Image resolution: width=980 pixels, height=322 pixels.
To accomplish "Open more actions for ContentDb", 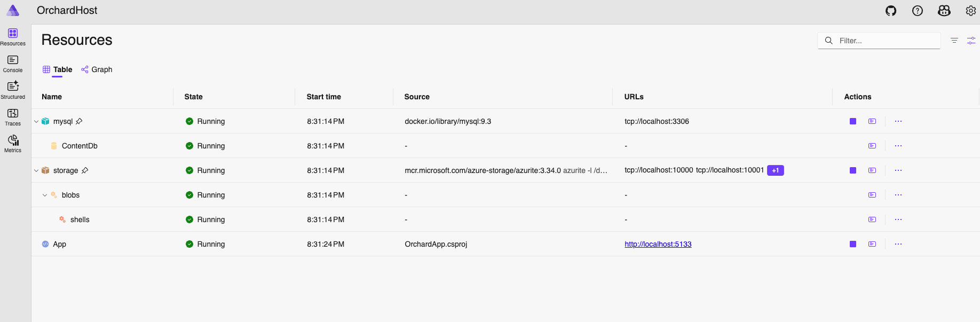I will (898, 146).
